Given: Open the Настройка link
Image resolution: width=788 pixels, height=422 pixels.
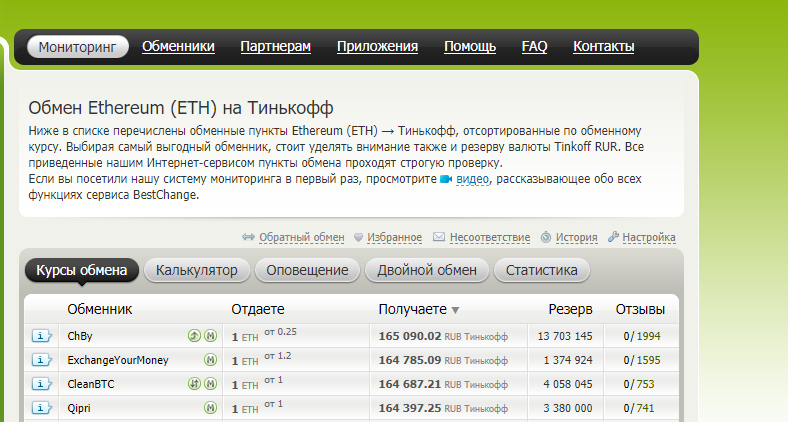Looking at the screenshot, I should tap(649, 237).
